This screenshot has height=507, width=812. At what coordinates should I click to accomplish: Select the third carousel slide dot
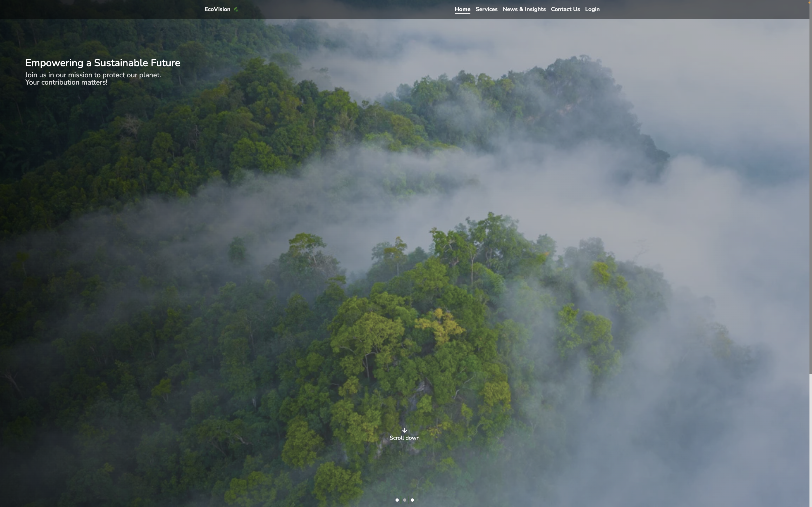(x=412, y=500)
